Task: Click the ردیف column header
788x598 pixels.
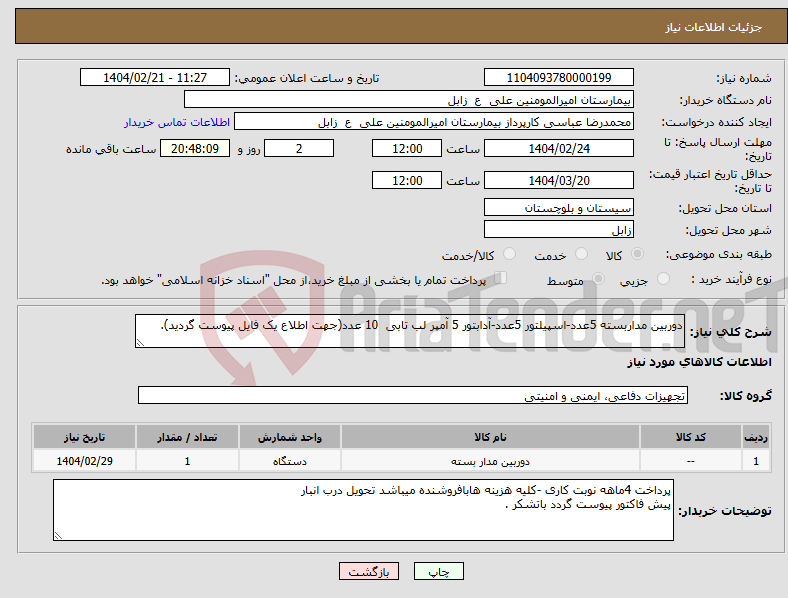Action: pos(755,437)
